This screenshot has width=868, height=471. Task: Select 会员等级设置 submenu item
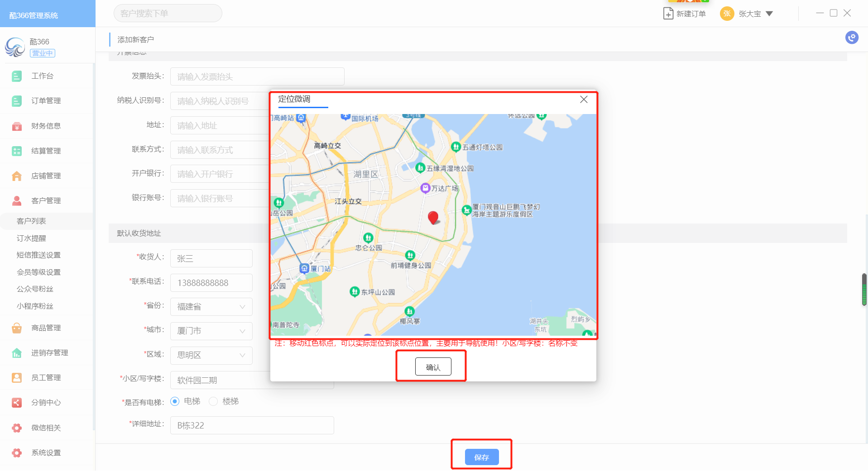click(38, 272)
